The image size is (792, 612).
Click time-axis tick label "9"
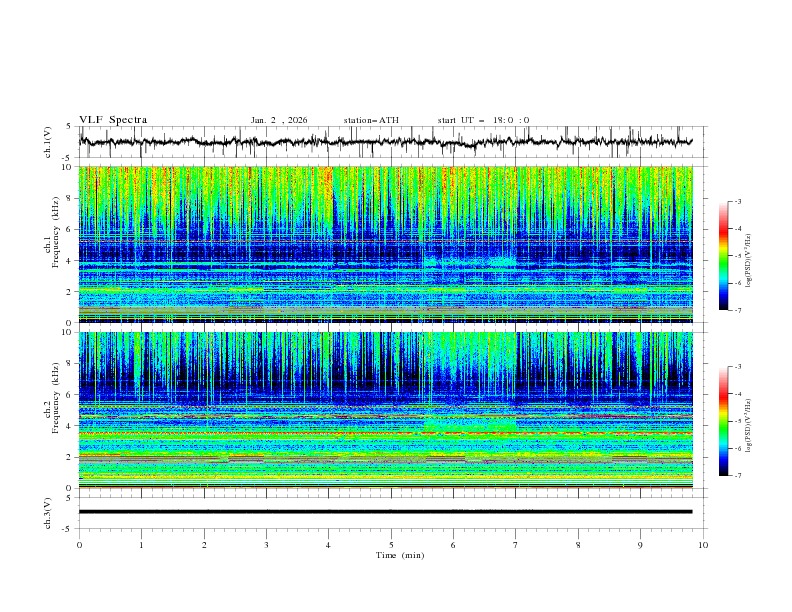[x=640, y=545]
